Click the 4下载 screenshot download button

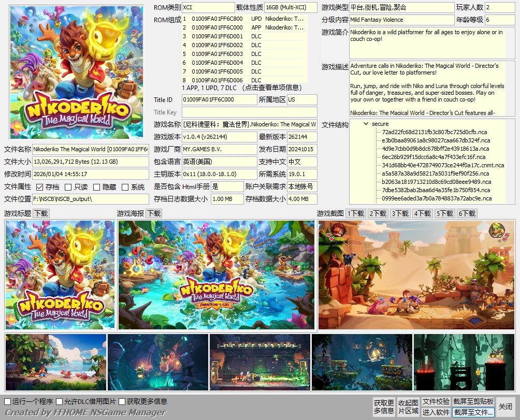423,213
